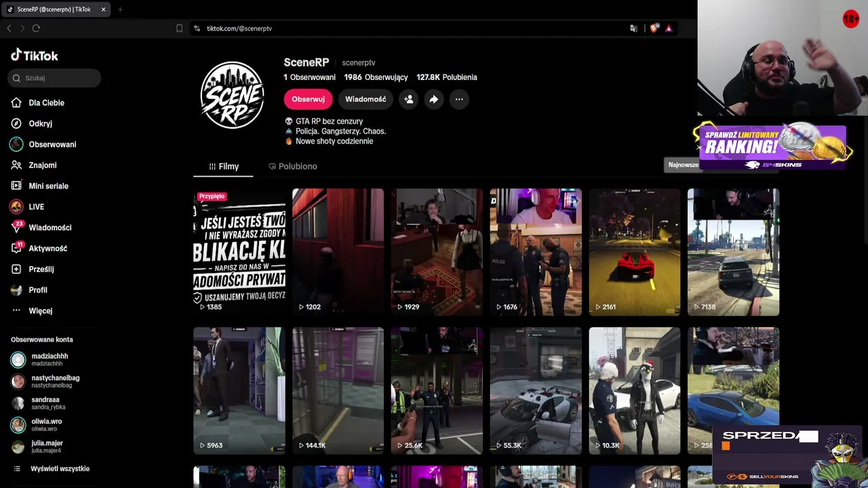This screenshot has width=868, height=488.
Task: Go back with the browser back arrow
Action: [9, 28]
